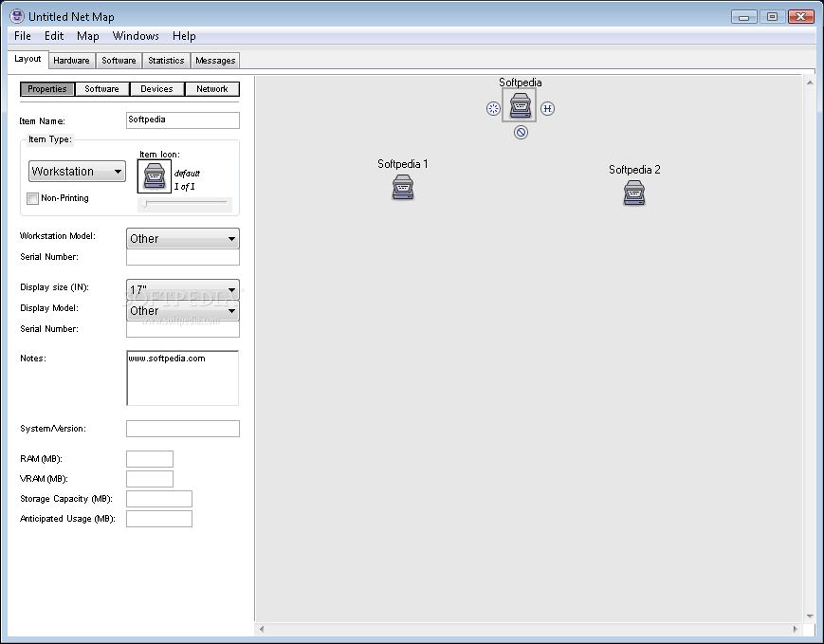Open the Display size dropdown
This screenshot has height=644, width=824.
point(183,289)
